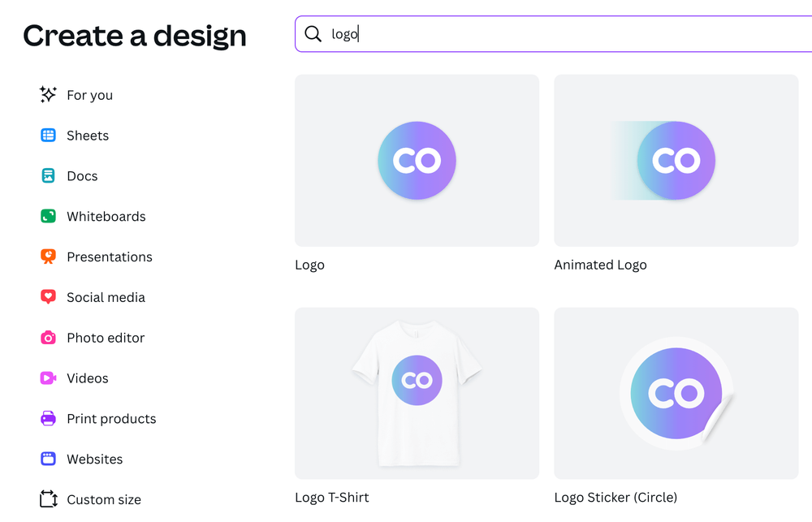Select the Logo Sticker (Circle) thumbnail
Viewport: 812px width, 522px height.
click(x=676, y=393)
